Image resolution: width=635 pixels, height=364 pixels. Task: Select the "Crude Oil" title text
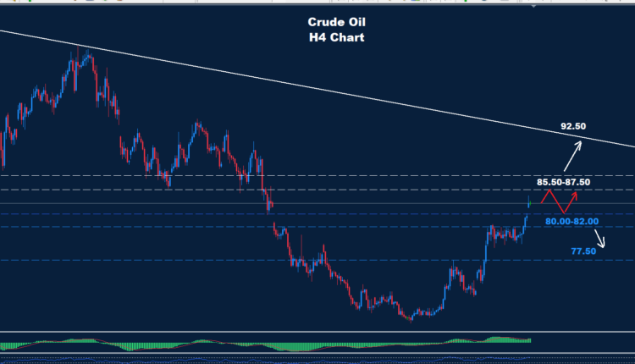pos(336,22)
